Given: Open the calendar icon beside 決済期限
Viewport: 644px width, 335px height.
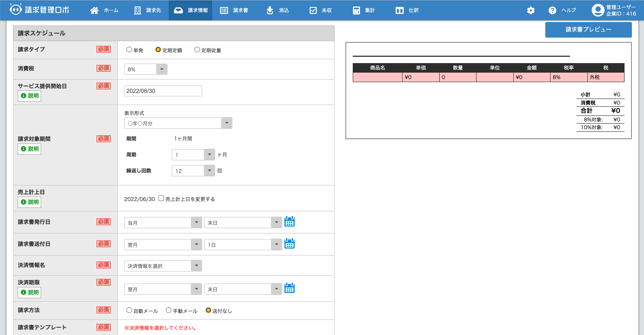Looking at the screenshot, I should click(290, 288).
